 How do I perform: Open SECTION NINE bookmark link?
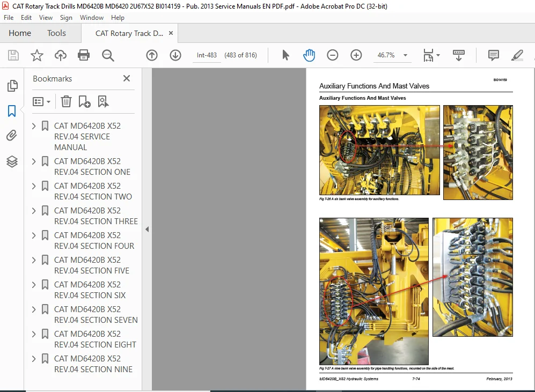pos(93,364)
